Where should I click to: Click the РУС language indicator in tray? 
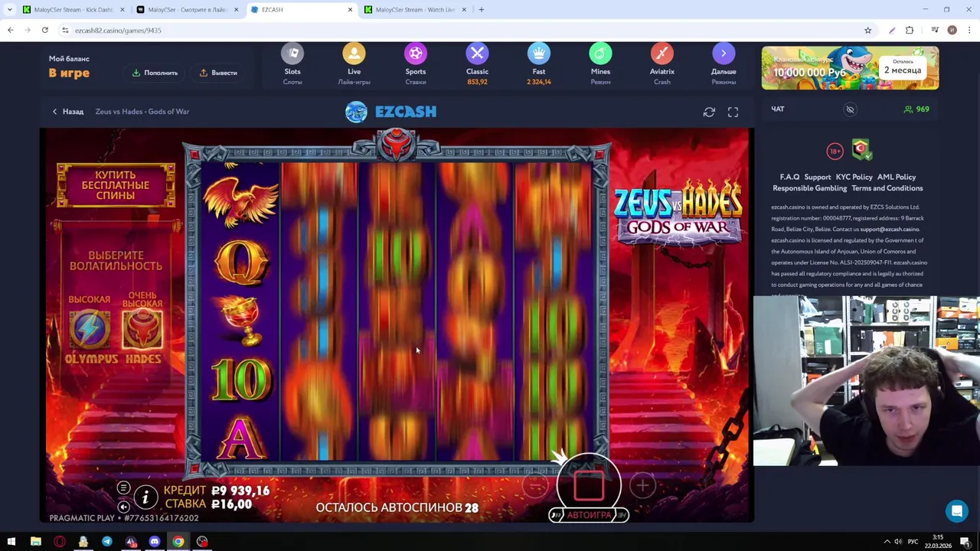tap(912, 542)
